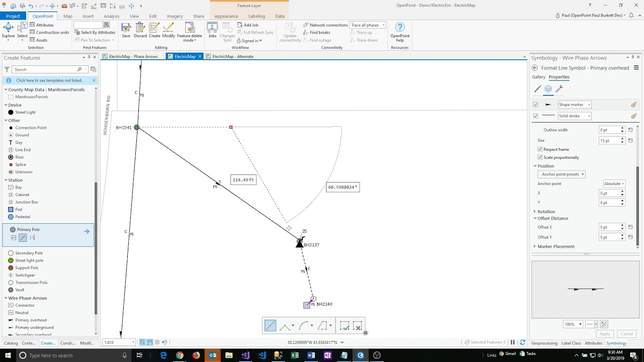Open the Anchor point presets dropdown
644x362 pixels.
(x=561, y=174)
